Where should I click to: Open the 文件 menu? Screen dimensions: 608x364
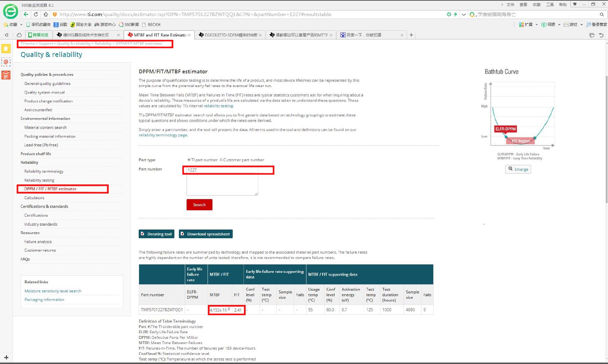tap(511, 5)
